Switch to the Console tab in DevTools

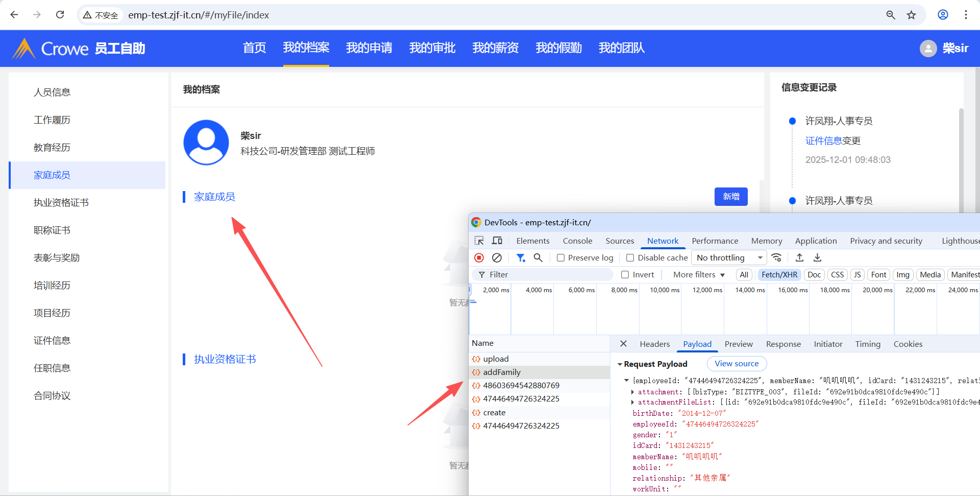pos(577,241)
